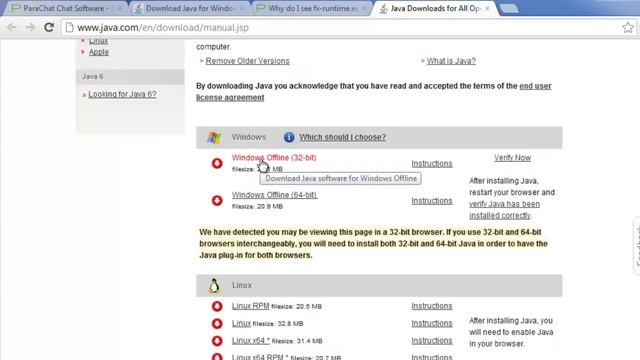This screenshot has height=360, width=640.
Task: Click the page icon in the address bar
Action: point(69,27)
